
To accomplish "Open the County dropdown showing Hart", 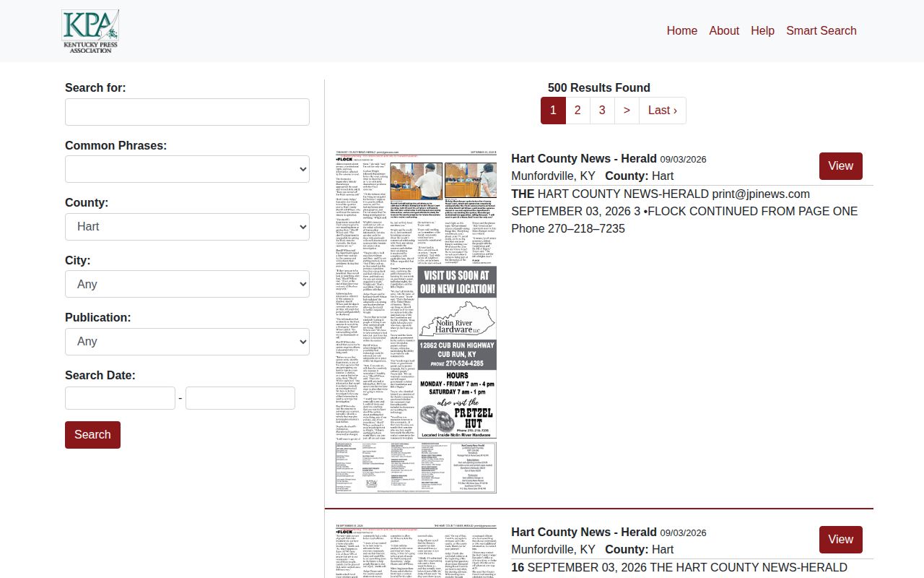I will click(187, 227).
